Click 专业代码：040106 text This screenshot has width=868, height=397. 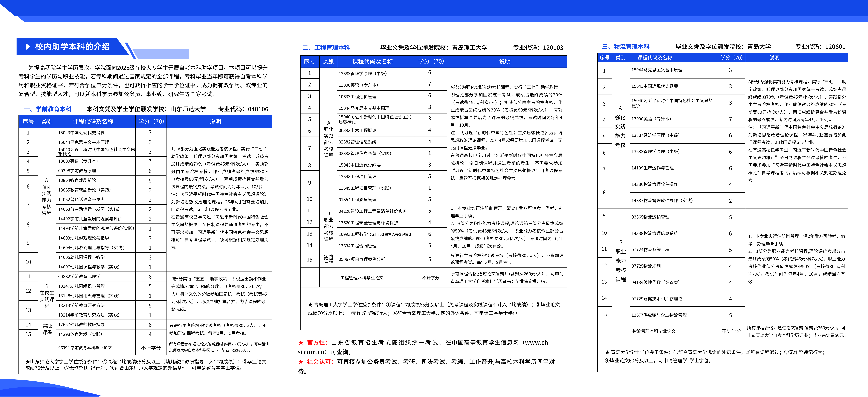tap(243, 109)
